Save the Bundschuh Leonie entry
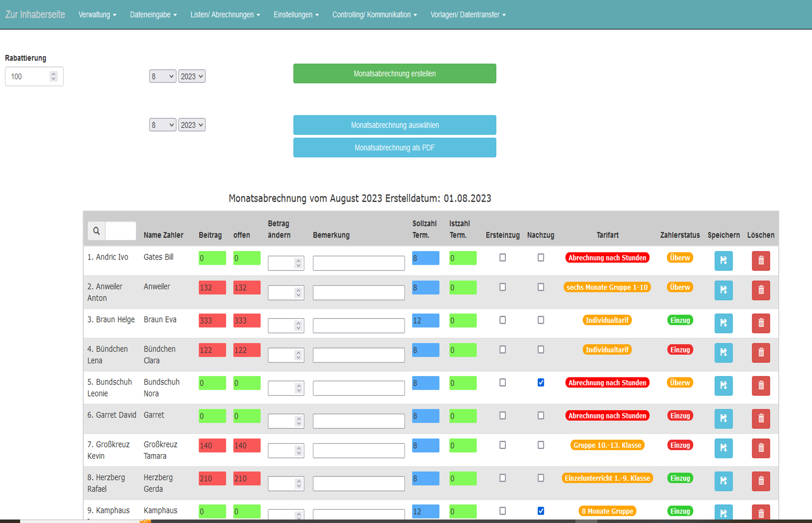812x523 pixels. [x=723, y=386]
